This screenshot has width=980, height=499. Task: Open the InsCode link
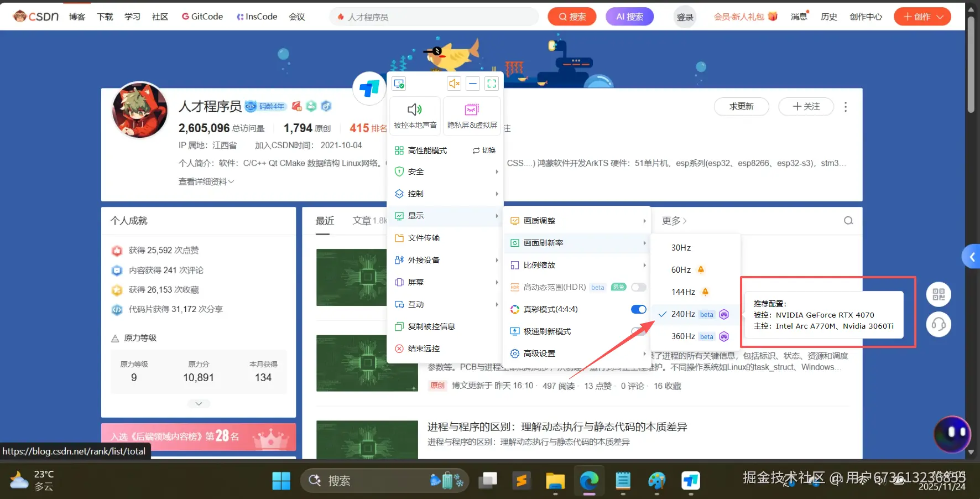pos(257,17)
